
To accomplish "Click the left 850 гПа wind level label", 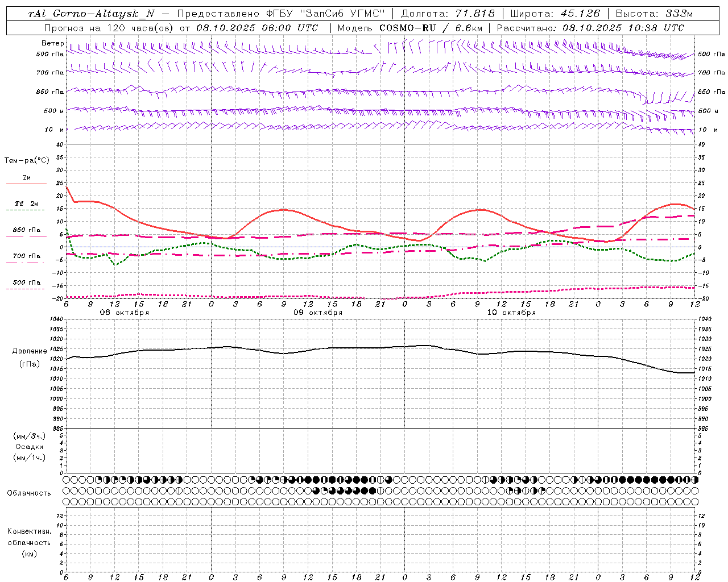I will click(50, 92).
